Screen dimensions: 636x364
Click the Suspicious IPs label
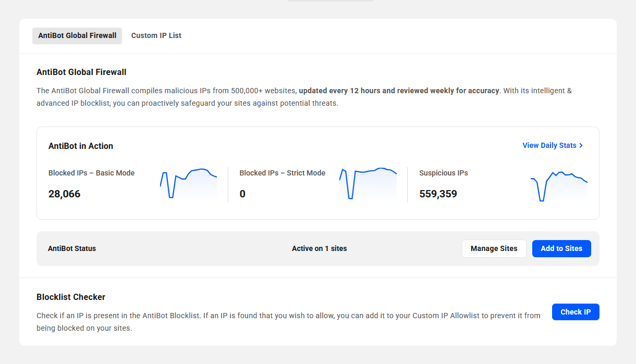pyautogui.click(x=443, y=173)
